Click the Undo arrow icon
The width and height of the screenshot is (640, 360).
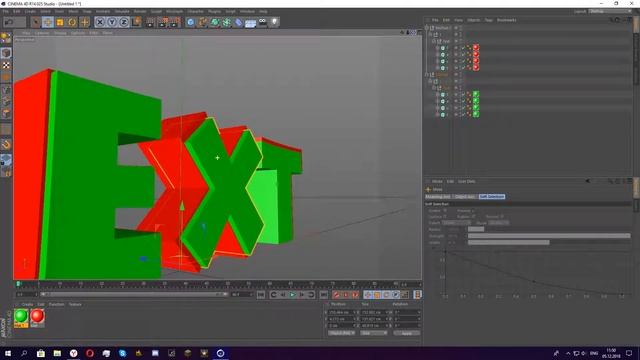pyautogui.click(x=9, y=22)
